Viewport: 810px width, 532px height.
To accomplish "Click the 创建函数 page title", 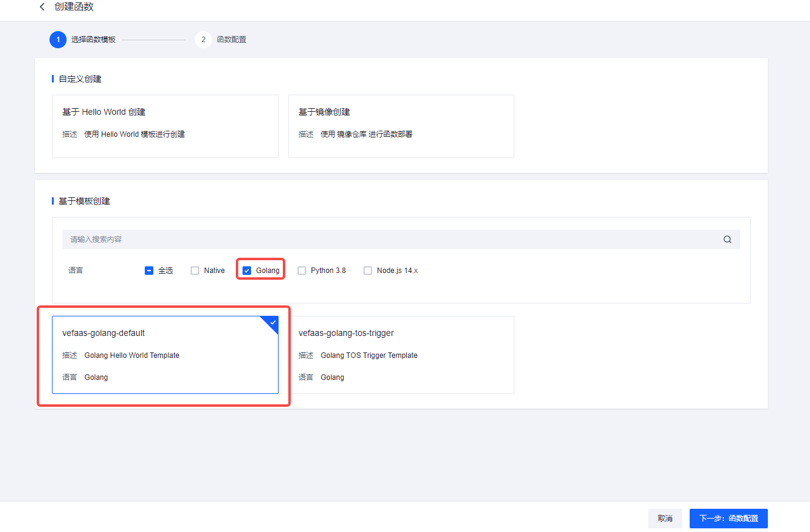I will [74, 7].
